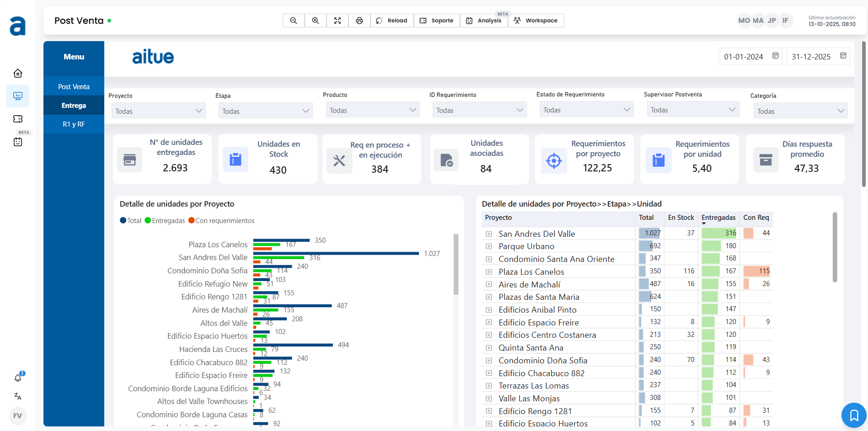The image size is (868, 431).
Task: Open notifications bell icon
Action: tap(18, 378)
